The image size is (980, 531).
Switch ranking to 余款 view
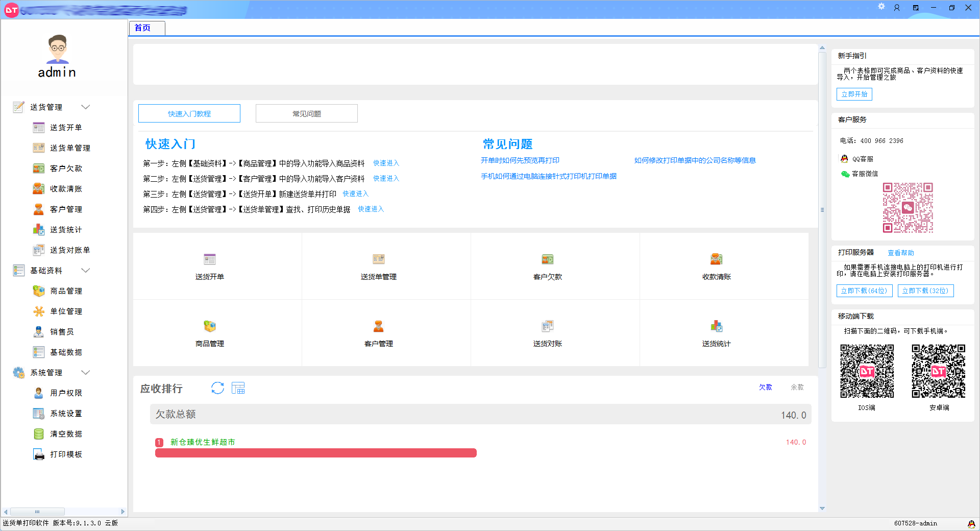point(797,387)
